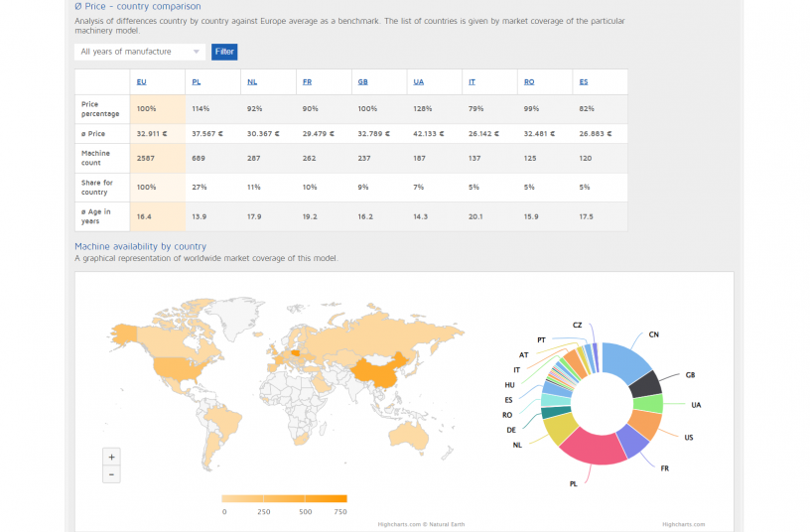Click the map color legend gradient bar

pyautogui.click(x=284, y=498)
